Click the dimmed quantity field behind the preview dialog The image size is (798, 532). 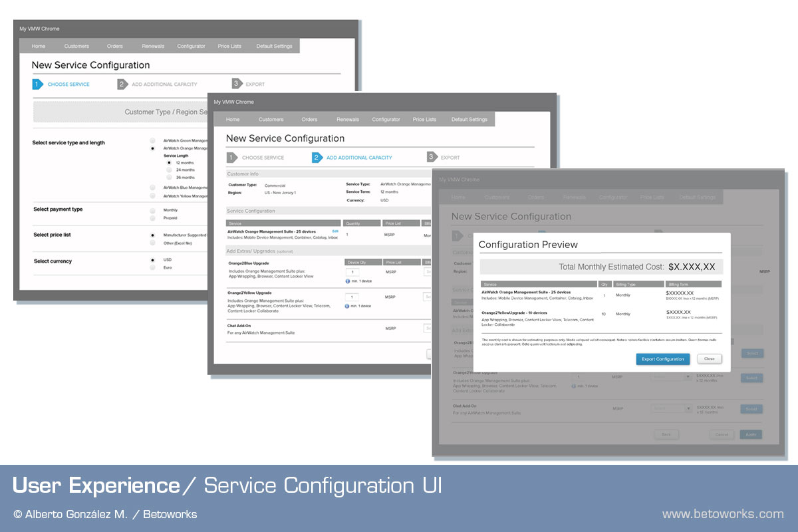(x=578, y=377)
